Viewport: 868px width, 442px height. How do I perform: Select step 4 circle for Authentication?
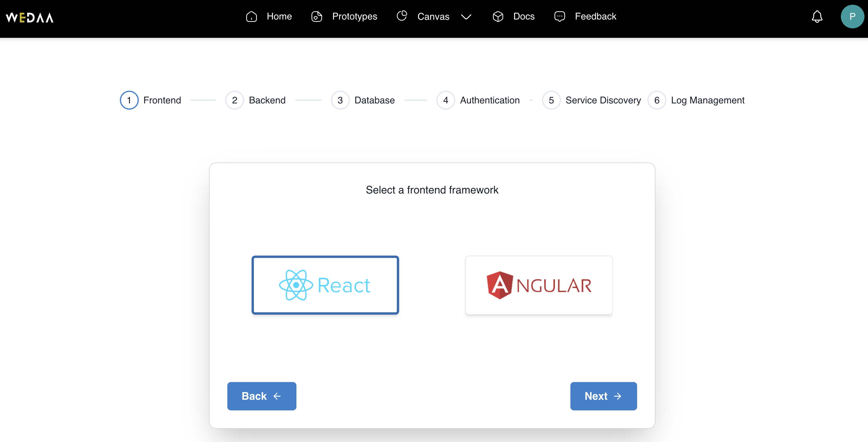click(446, 100)
